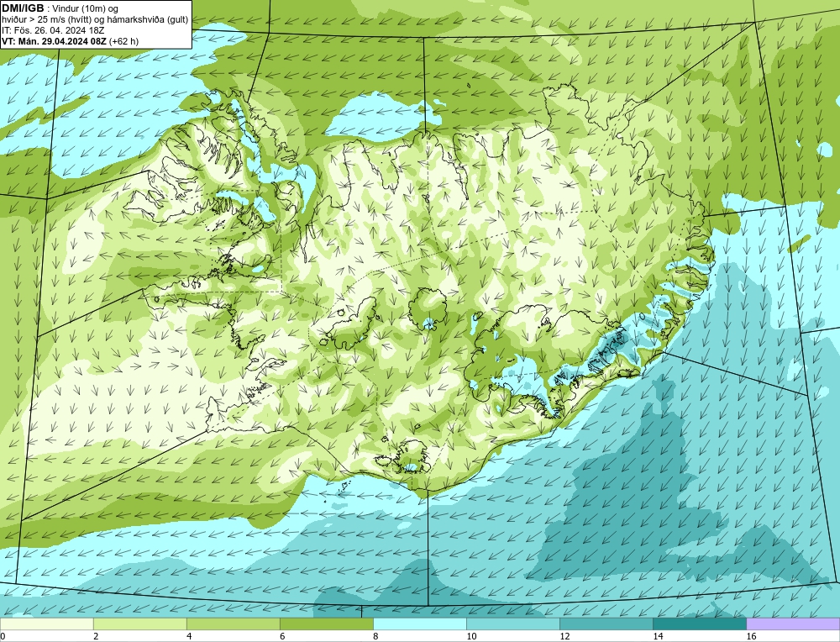Click the 8–10 m/s pale cyan legend swatch
Viewport: 840px width, 642px height.
point(419,624)
